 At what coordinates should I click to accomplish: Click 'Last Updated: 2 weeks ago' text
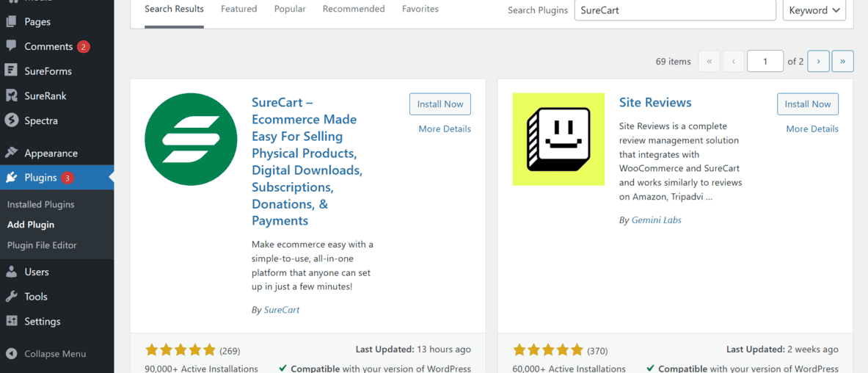(x=782, y=350)
